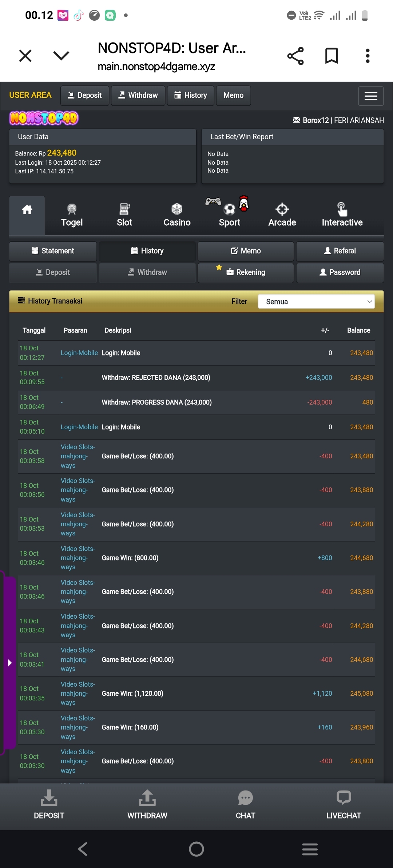Open the Interactive games category
Screen dimensions: 393x868
(x=342, y=215)
